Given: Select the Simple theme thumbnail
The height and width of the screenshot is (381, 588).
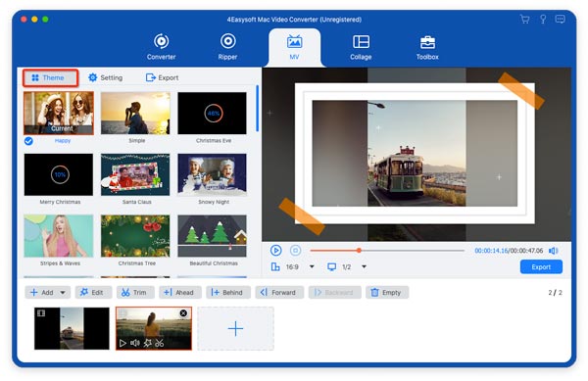Looking at the screenshot, I should (x=135, y=113).
